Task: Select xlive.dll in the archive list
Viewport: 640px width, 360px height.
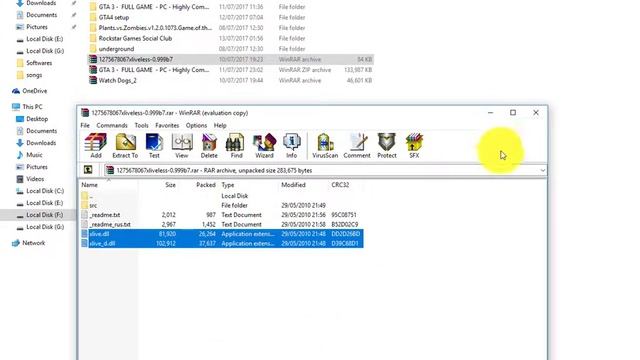Action: pos(221,234)
